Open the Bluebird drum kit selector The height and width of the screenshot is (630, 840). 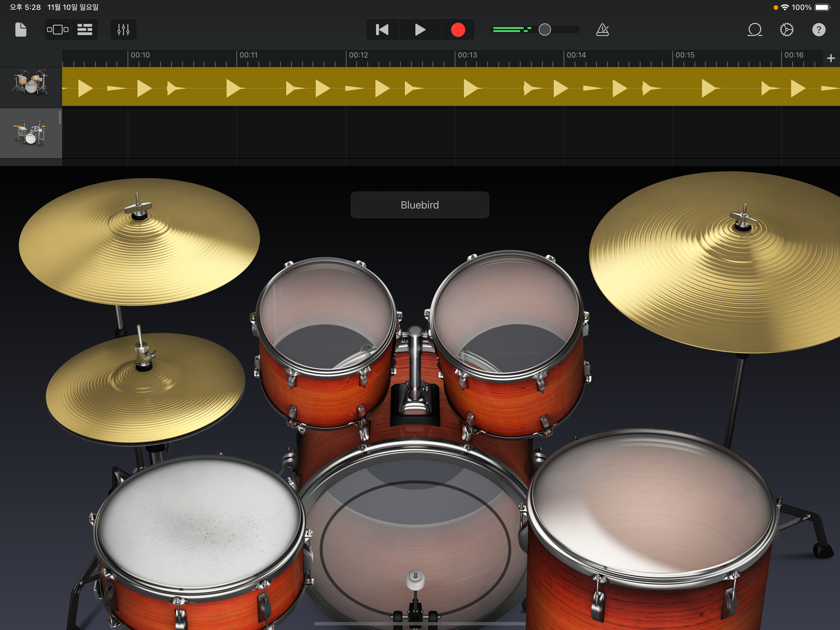click(x=420, y=205)
